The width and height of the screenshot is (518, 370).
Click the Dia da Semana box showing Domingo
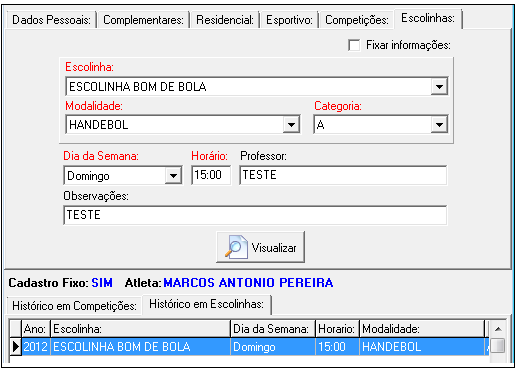(123, 176)
